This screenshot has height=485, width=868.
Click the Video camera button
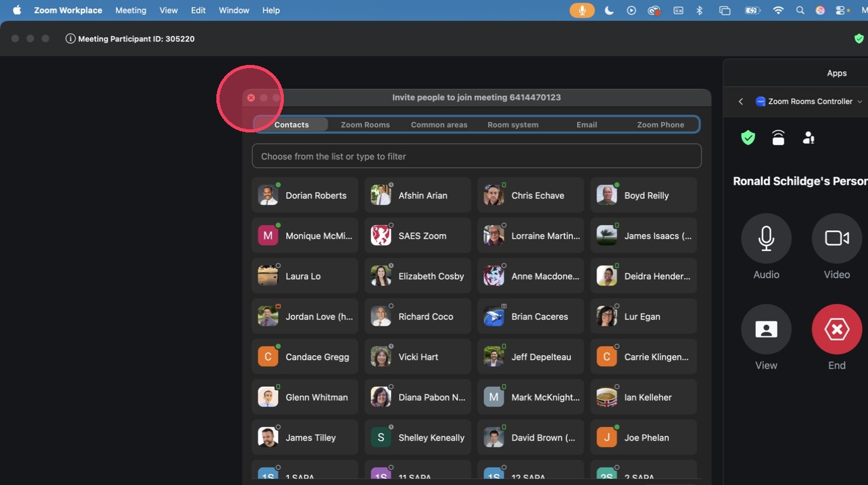coord(837,238)
